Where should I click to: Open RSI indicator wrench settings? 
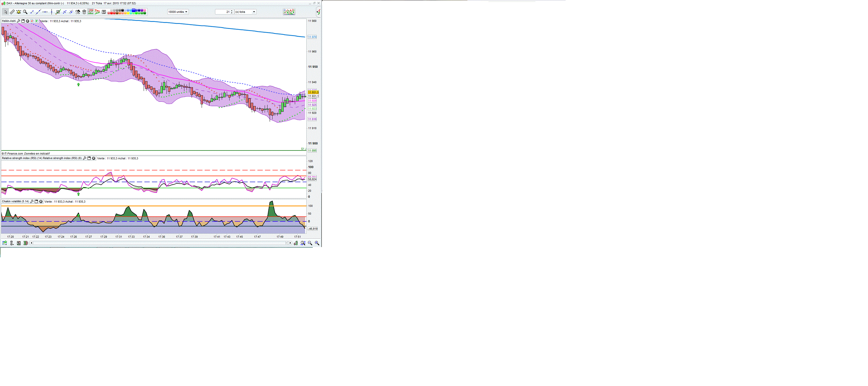pos(84,158)
